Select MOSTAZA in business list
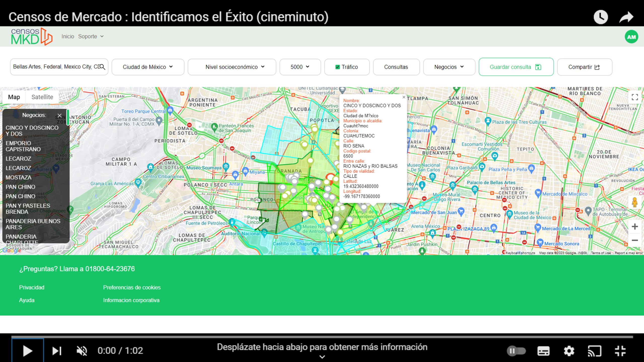This screenshot has width=644, height=362. coord(18,177)
